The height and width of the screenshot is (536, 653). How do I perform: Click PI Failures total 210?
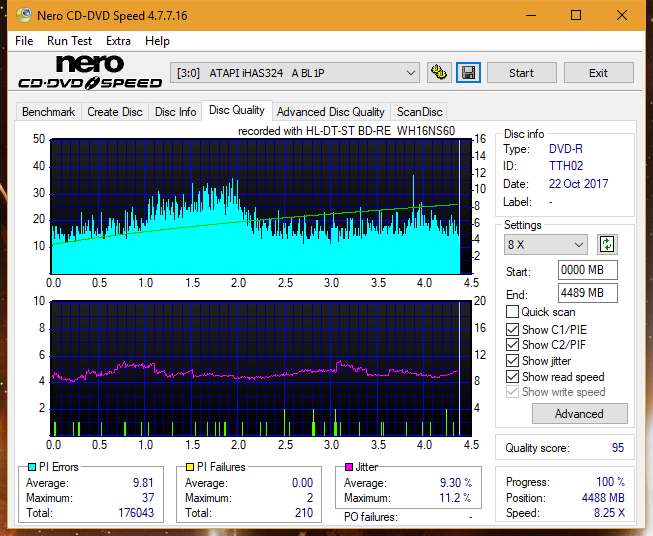click(x=304, y=513)
